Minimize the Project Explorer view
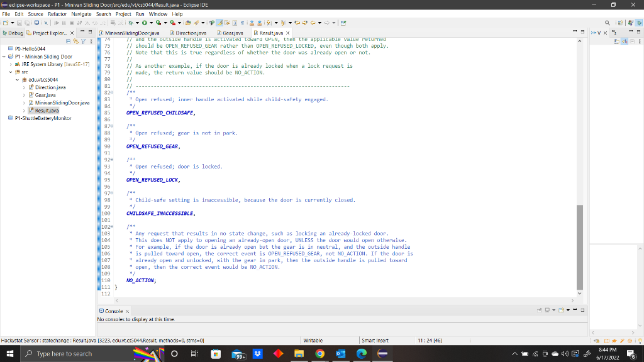 pos(82,31)
